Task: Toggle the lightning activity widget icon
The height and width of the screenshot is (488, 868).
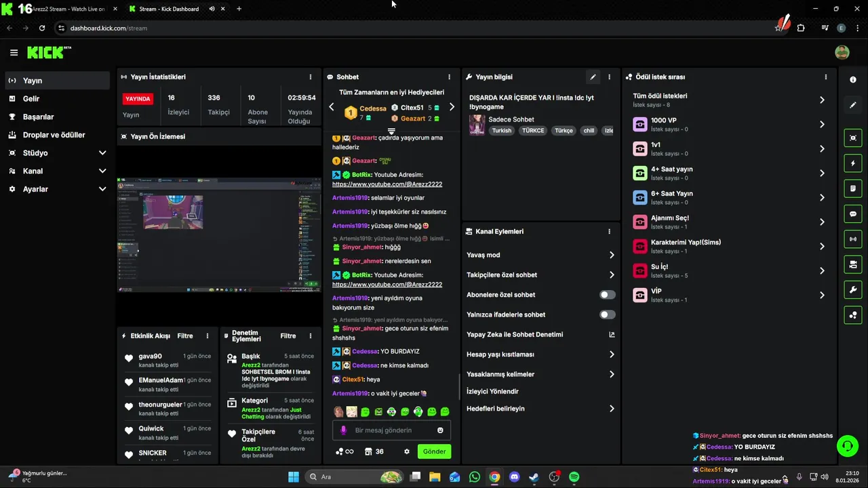Action: (x=853, y=163)
